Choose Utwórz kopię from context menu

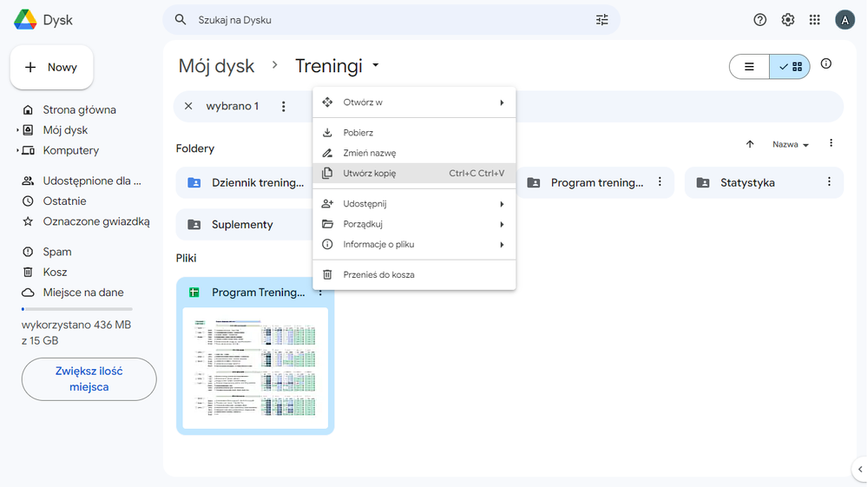click(x=370, y=173)
